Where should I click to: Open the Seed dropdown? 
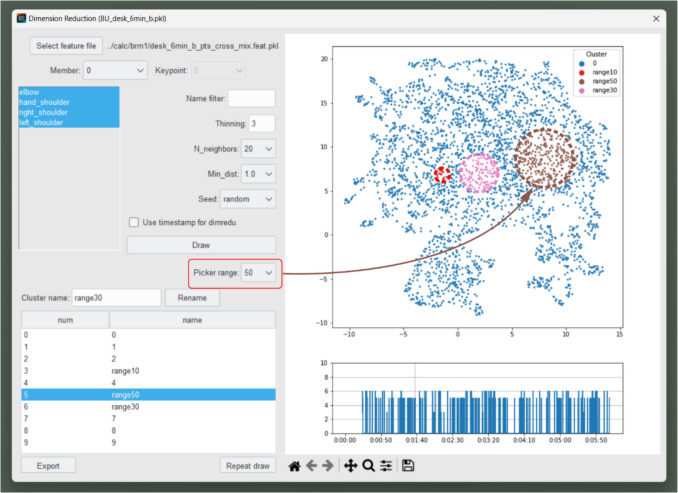[248, 199]
